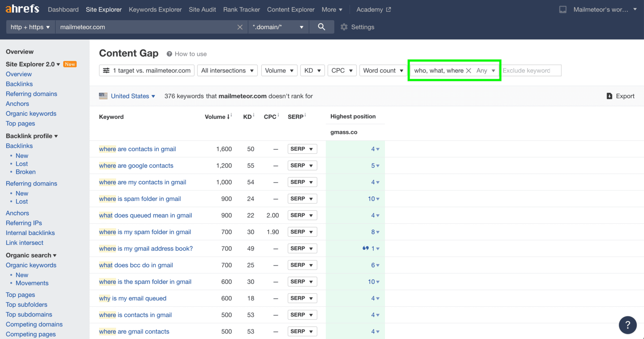
Task: Open the All intersections dropdown
Action: pos(228,70)
